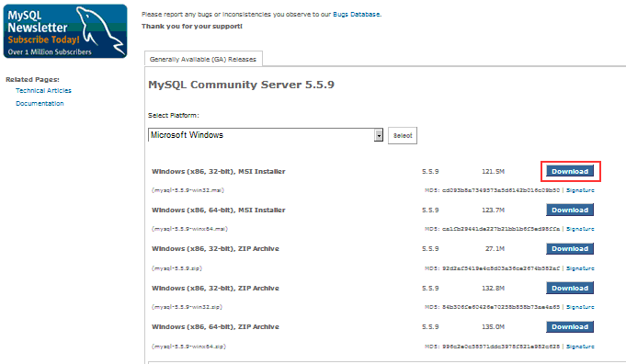Follow the Bugs Database link
The image size is (626, 364).
357,15
